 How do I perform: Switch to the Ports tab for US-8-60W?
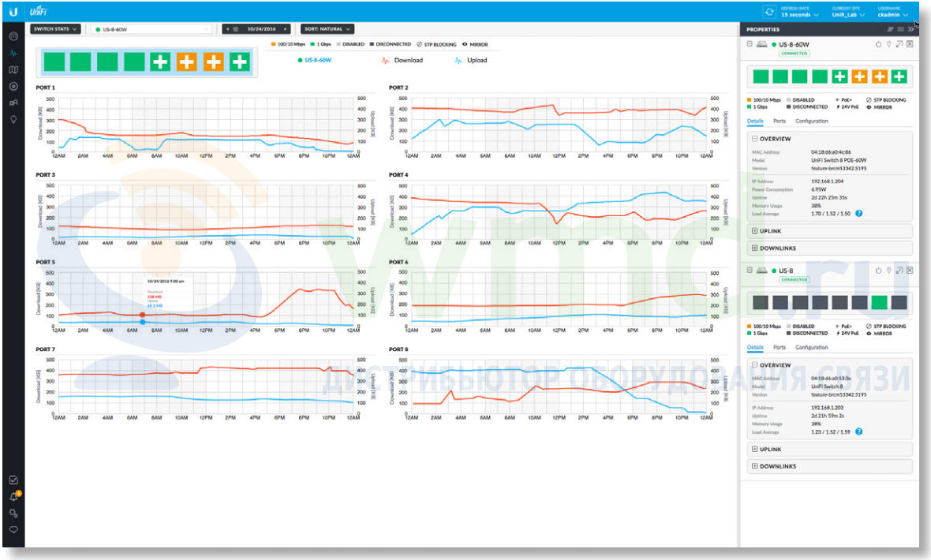(780, 121)
